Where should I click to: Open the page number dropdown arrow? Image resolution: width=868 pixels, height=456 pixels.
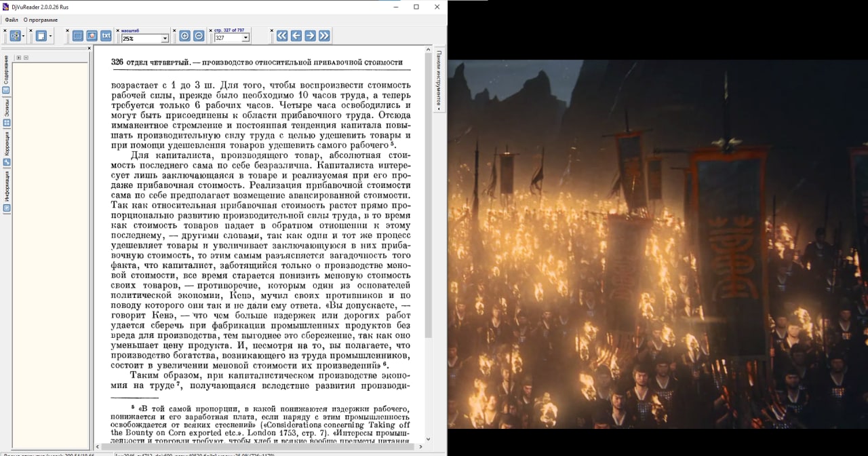[246, 39]
